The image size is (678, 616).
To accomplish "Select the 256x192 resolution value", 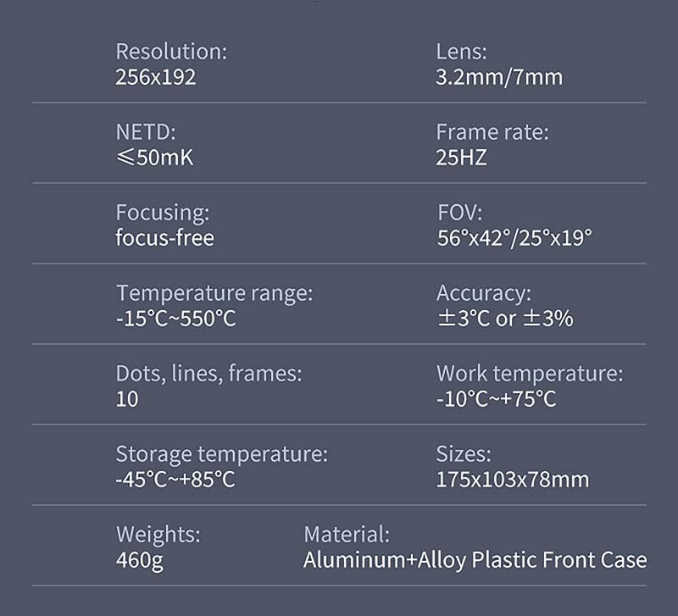I will click(156, 78).
